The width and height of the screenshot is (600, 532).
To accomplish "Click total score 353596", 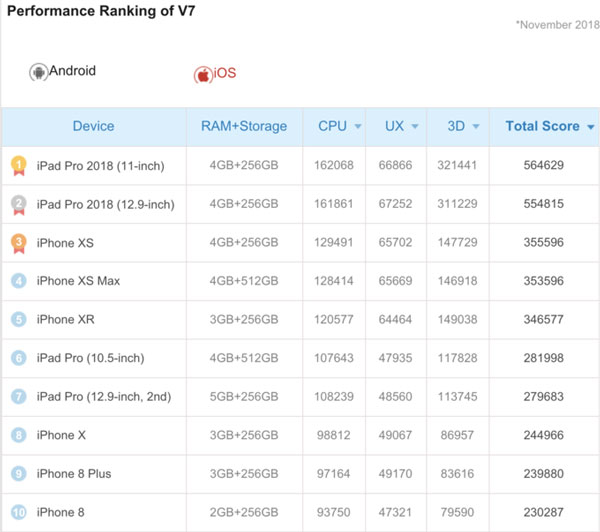I will click(x=543, y=281).
